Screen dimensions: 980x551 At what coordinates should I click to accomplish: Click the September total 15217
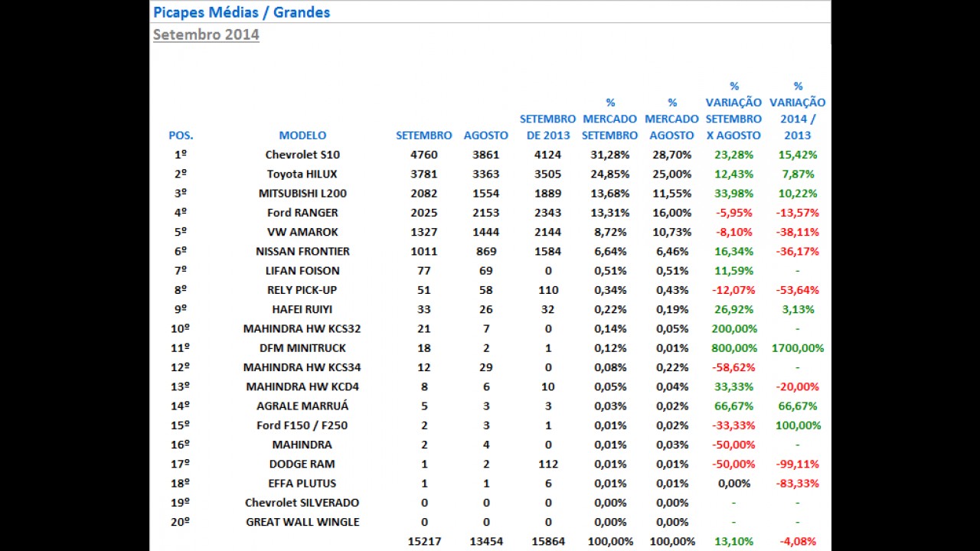coord(424,541)
